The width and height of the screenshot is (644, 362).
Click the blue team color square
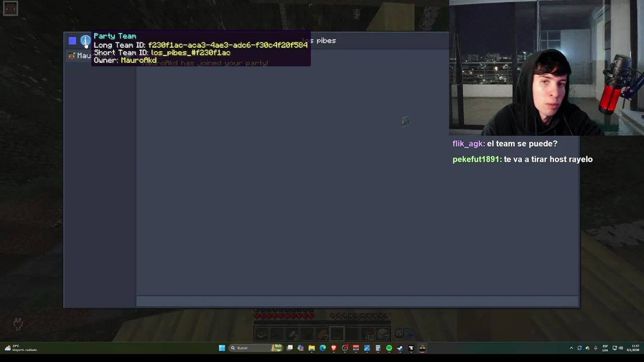pyautogui.click(x=72, y=41)
